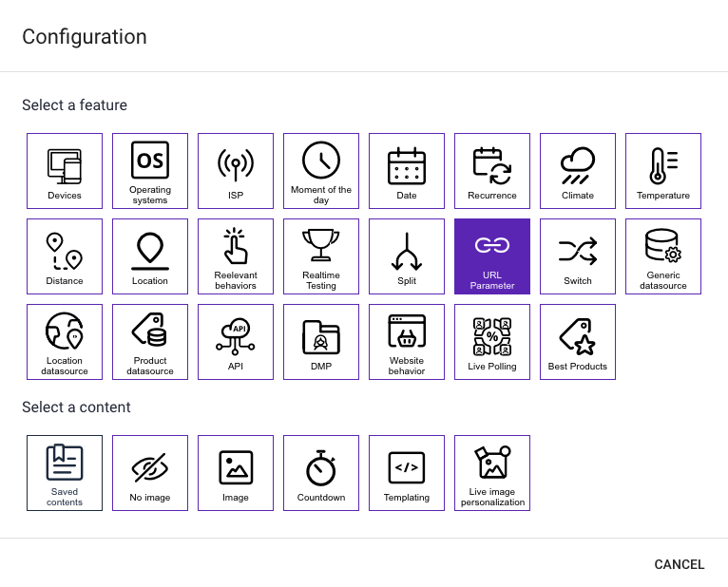
Task: Open the Live Polling feature
Action: pos(492,342)
